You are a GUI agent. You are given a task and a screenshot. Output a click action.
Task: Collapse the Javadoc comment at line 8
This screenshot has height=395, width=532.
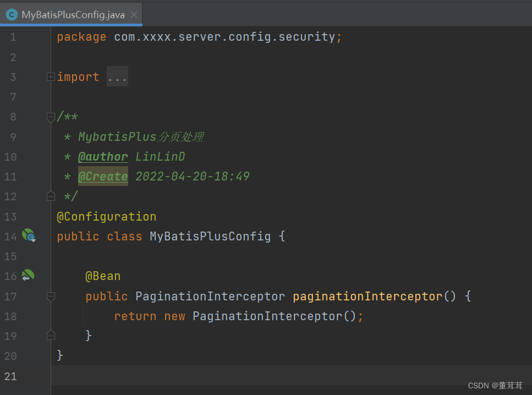51,117
